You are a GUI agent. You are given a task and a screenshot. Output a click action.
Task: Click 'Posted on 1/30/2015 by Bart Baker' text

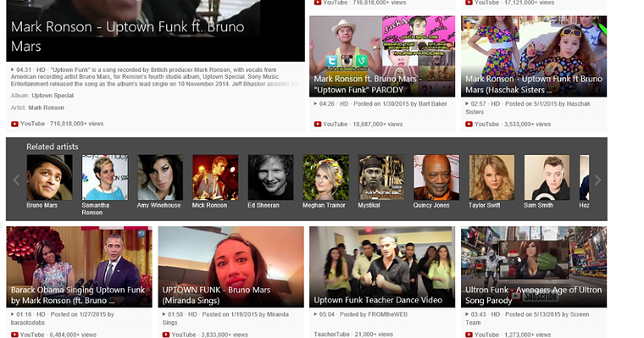[x=400, y=104]
